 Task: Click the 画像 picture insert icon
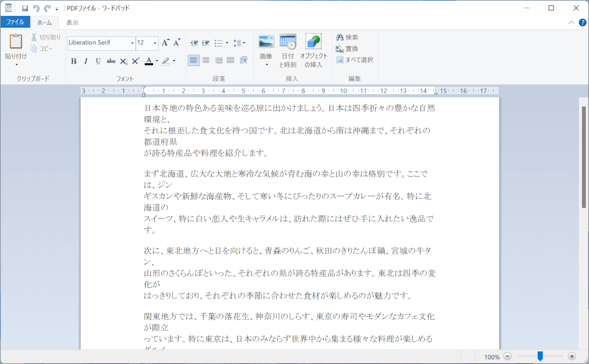point(266,42)
